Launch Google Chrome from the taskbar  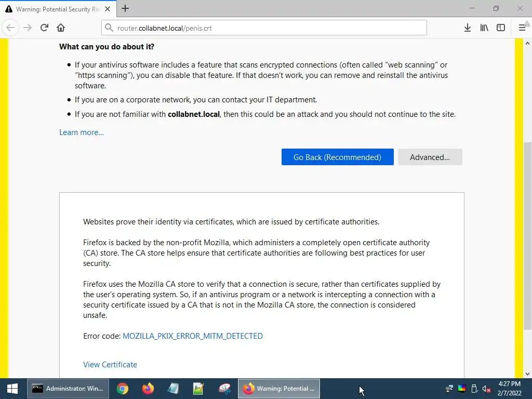(x=123, y=389)
